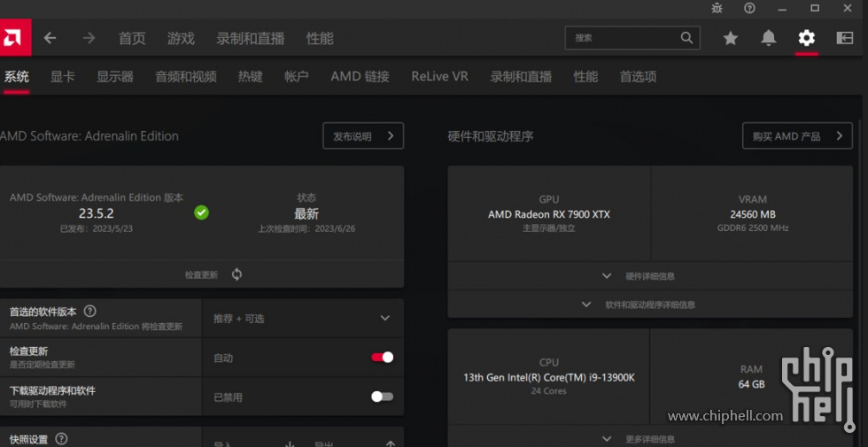Open 推荐 + 可选 version dropdown

[x=303, y=318]
